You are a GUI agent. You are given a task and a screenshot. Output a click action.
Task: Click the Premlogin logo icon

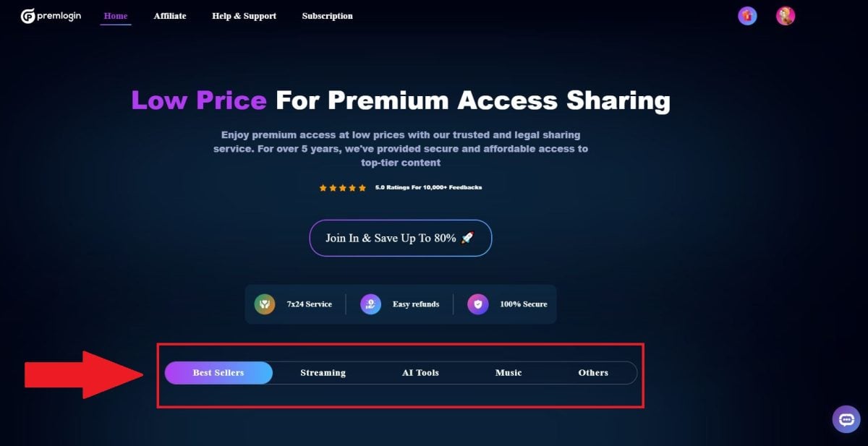coord(27,14)
